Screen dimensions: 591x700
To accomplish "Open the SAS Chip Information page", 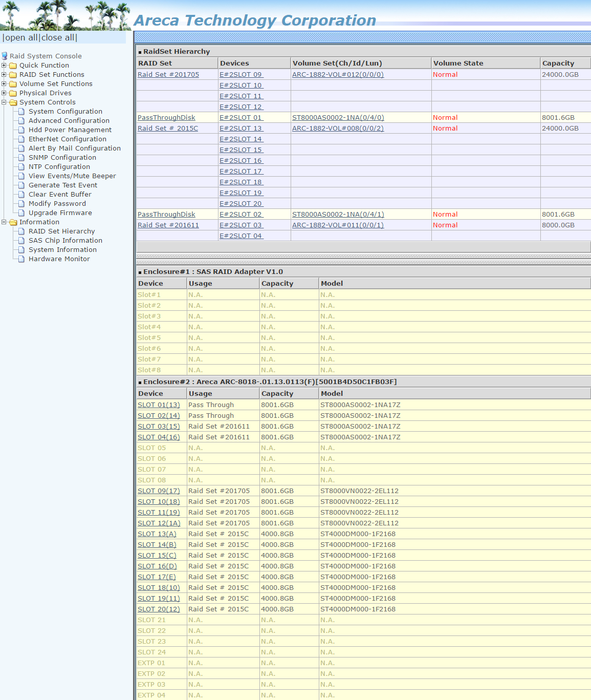I will [65, 241].
